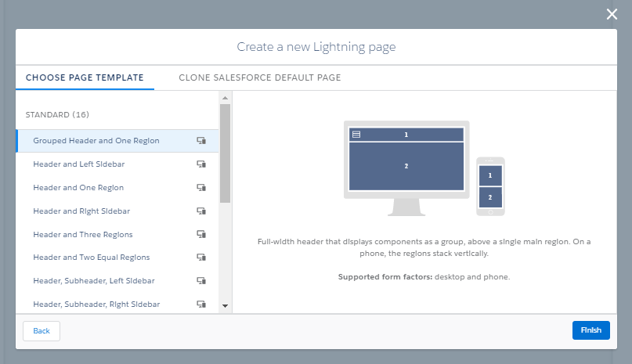This screenshot has height=364, width=632.
Task: Click the device icon beside Header, Subheader, Right Sidebar
Action: pos(201,304)
